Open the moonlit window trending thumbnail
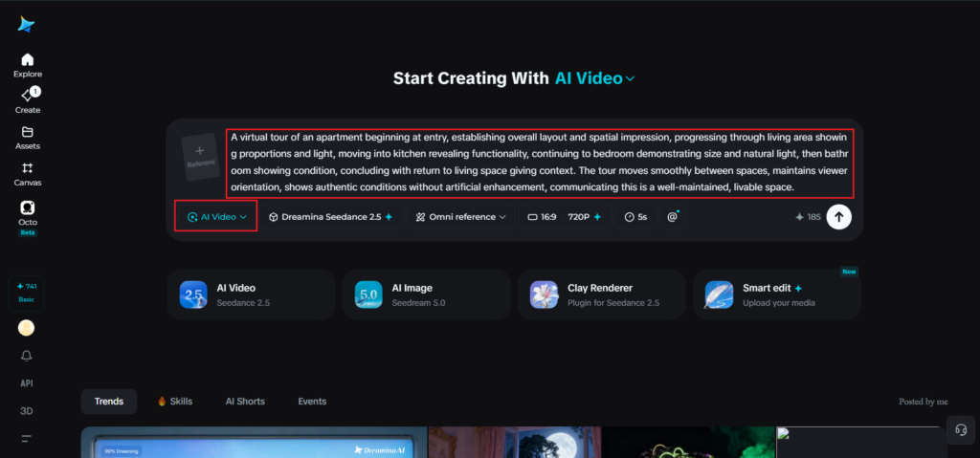Viewport: 980px width, 458px height. tap(514, 443)
